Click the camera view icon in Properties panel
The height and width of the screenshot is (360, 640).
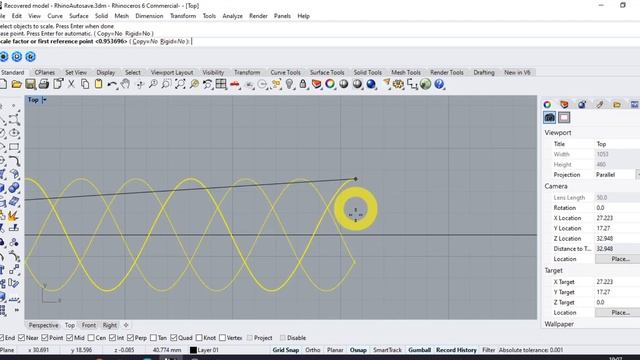(549, 118)
